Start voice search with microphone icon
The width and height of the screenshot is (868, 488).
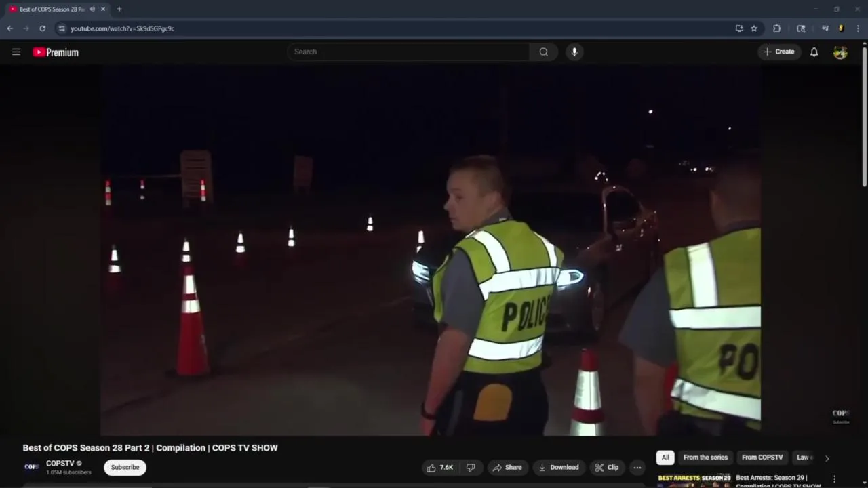pos(574,52)
